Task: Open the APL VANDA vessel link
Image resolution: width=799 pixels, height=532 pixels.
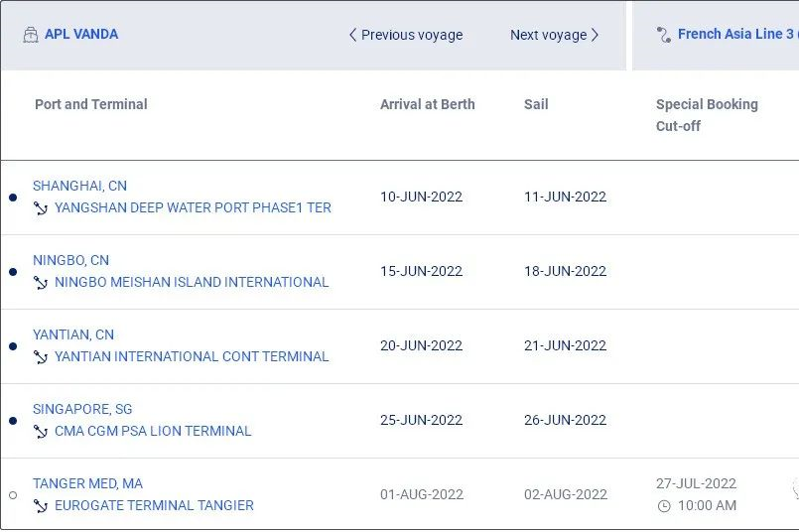Action: (x=81, y=34)
